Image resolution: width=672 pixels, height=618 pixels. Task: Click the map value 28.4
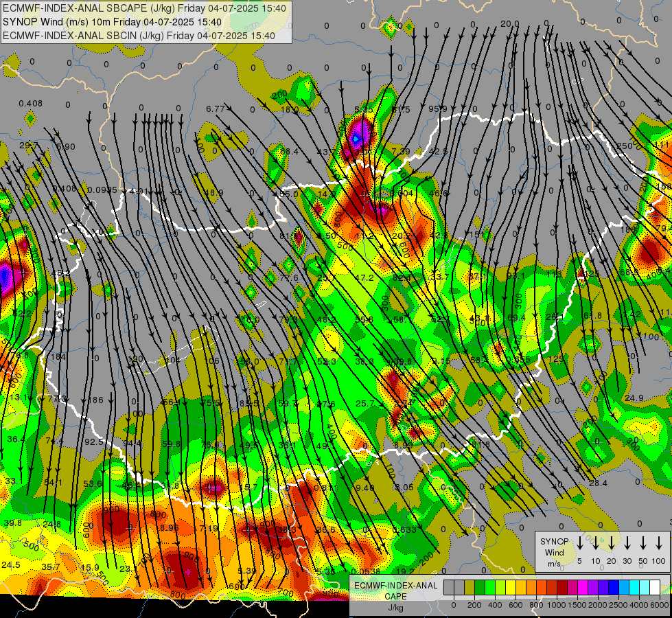[x=598, y=483]
